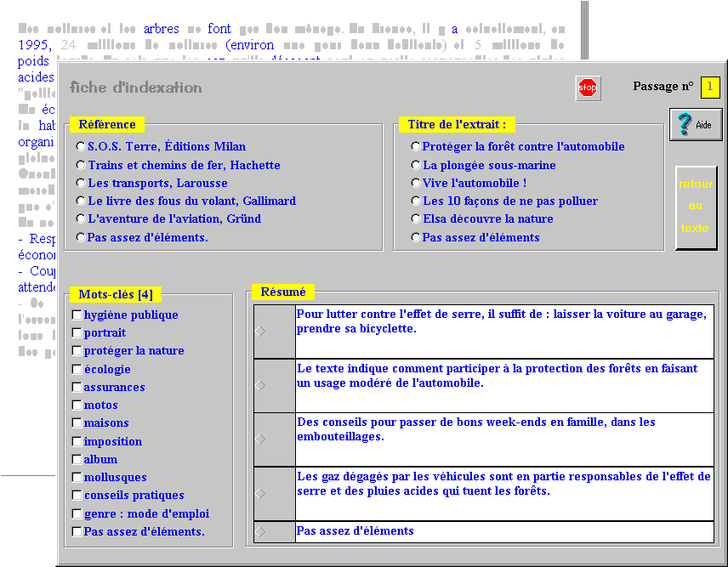The width and height of the screenshot is (728, 567).
Task: Click the retour au texte button
Action: pos(695,207)
